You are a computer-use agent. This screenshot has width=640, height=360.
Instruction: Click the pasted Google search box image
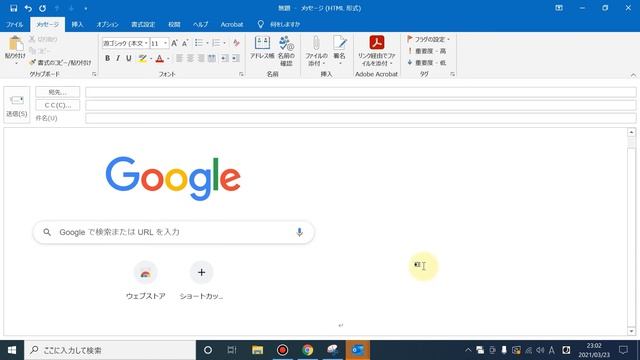173,232
